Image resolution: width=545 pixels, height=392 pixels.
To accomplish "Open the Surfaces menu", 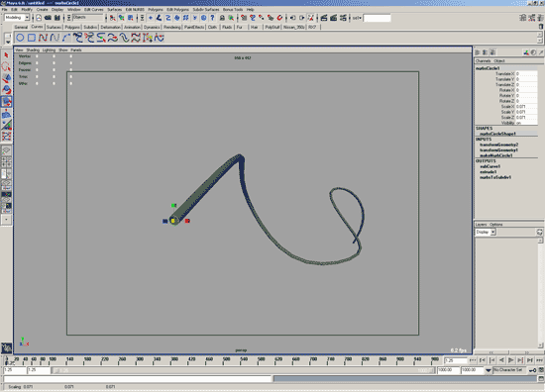I will [x=114, y=9].
